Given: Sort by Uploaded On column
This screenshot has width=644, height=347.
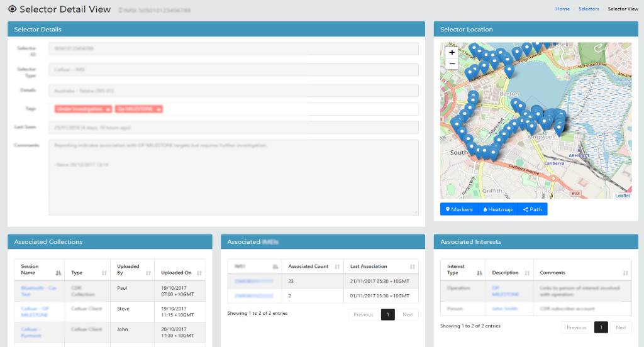Looking at the screenshot, I should click(x=199, y=273).
